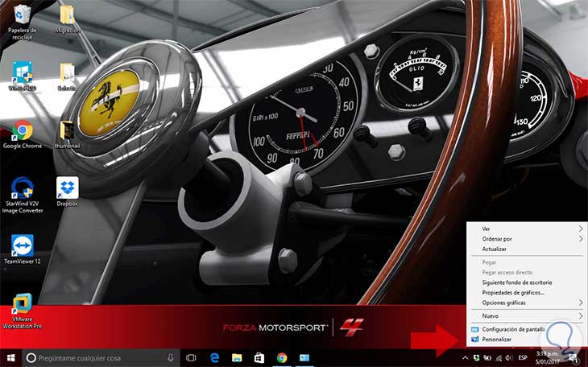Select the Dropbox desktop icon
The width and height of the screenshot is (588, 367).
pos(68,192)
